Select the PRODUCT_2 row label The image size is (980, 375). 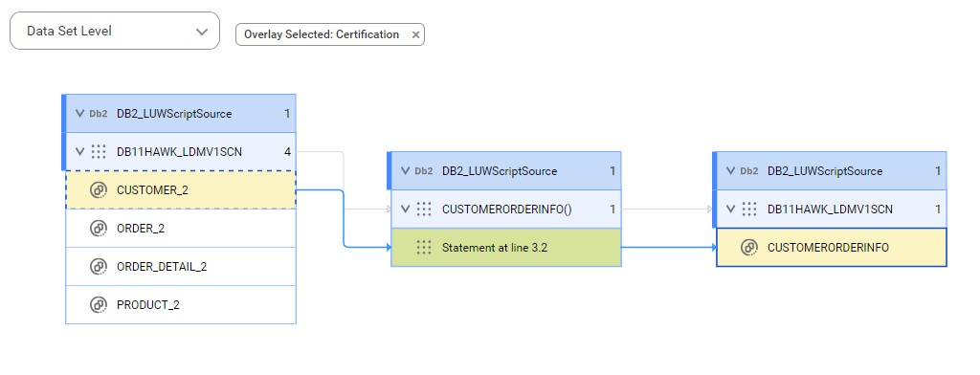point(148,305)
